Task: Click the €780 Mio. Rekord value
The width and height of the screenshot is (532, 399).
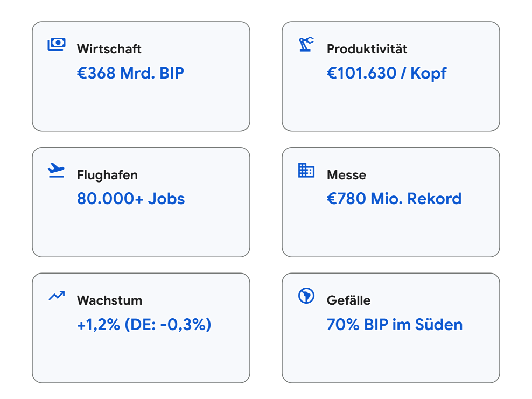Action: tap(394, 199)
